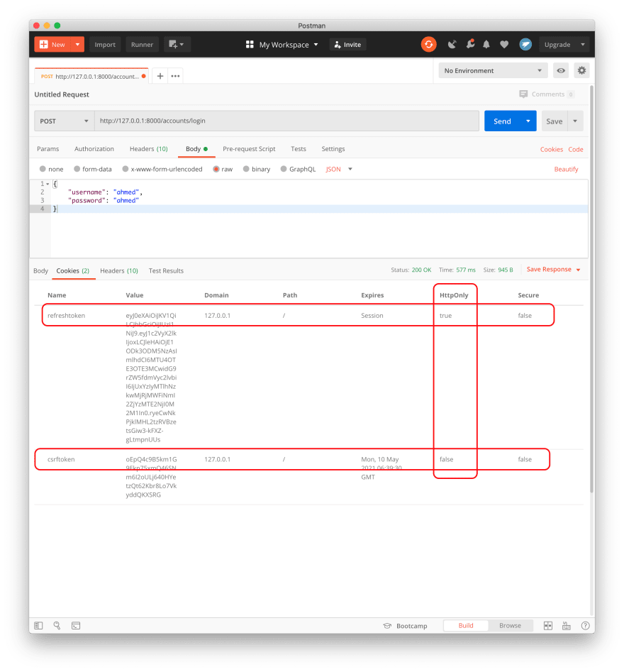Open the Save Response dropdown
Image resolution: width=624 pixels, height=672 pixels.
pyautogui.click(x=553, y=269)
